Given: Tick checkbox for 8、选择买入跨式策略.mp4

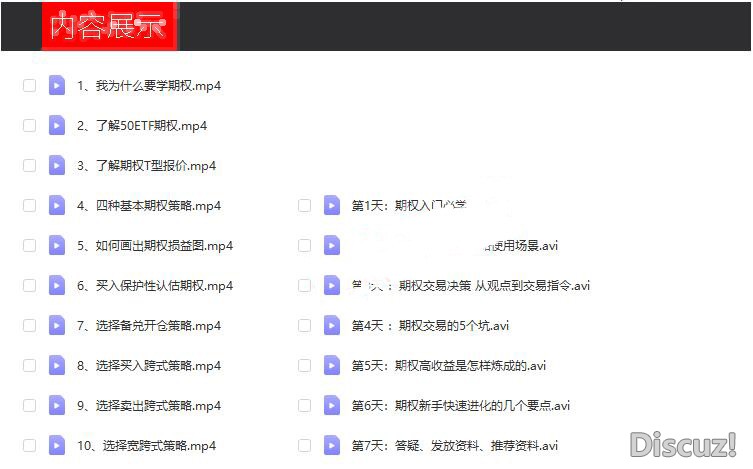Looking at the screenshot, I should pos(29,365).
